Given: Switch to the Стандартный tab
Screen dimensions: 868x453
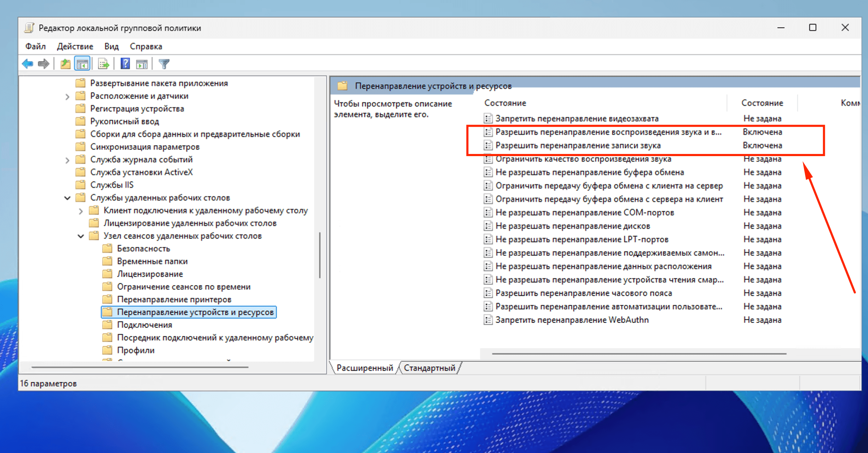Looking at the screenshot, I should 429,368.
